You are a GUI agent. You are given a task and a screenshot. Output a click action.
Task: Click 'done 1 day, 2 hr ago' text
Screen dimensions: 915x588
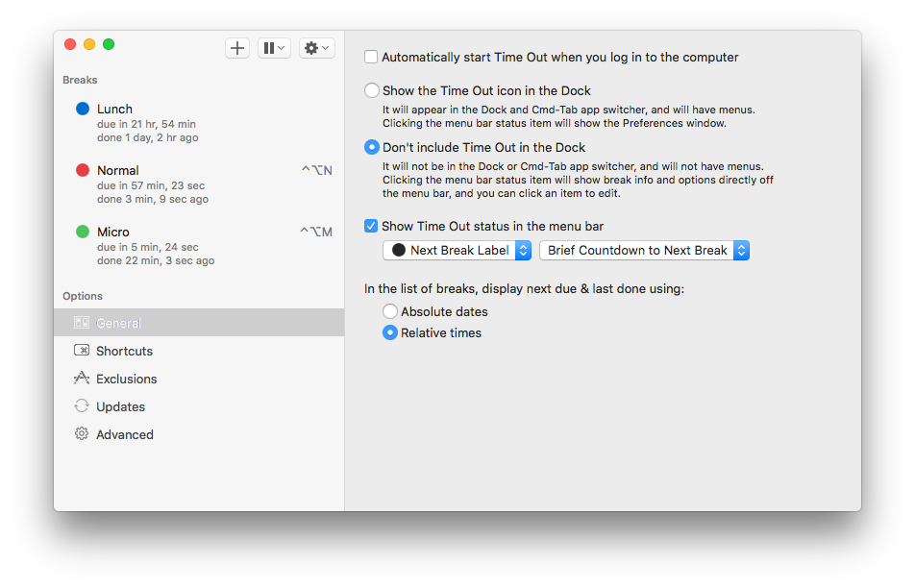coord(148,137)
